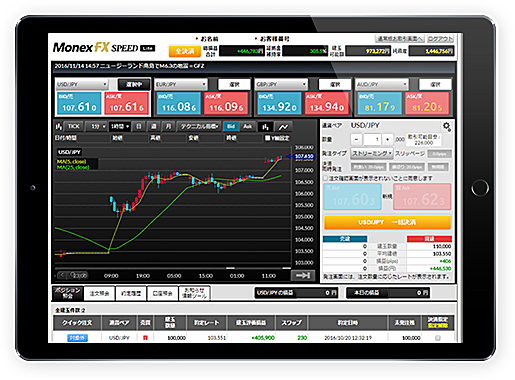Open the minute interval dropdown in chart toolbar
The width and height of the screenshot is (515, 380).
pyautogui.click(x=96, y=127)
